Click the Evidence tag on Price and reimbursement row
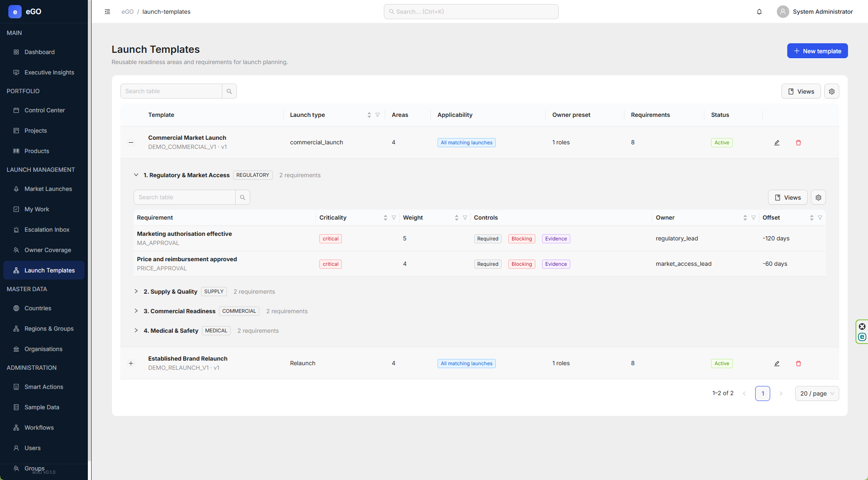Image resolution: width=868 pixels, height=480 pixels. (556, 264)
